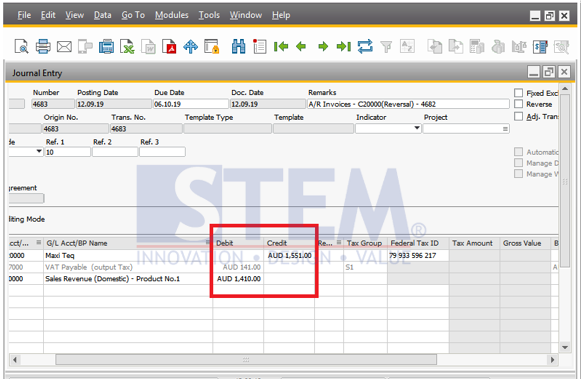Click the Refresh Record icon
The height and width of the screenshot is (379, 581).
point(365,47)
